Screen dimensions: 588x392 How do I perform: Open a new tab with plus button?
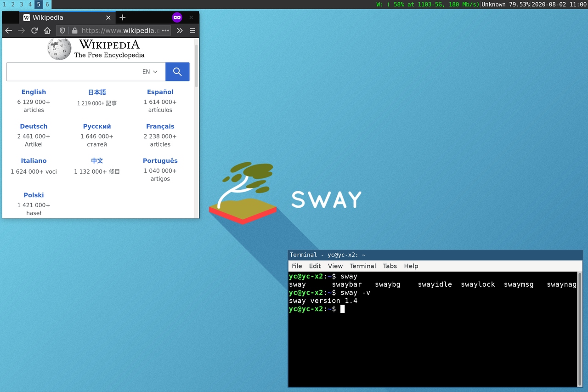pos(122,17)
